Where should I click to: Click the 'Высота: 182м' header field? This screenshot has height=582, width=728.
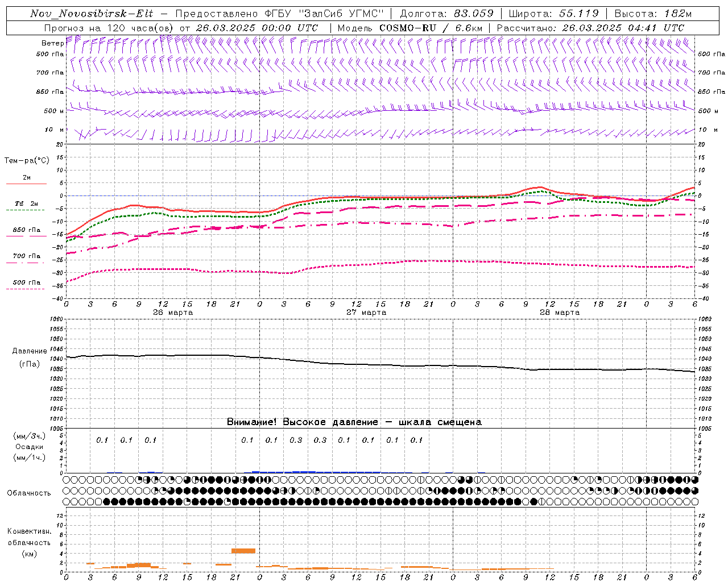click(x=653, y=14)
